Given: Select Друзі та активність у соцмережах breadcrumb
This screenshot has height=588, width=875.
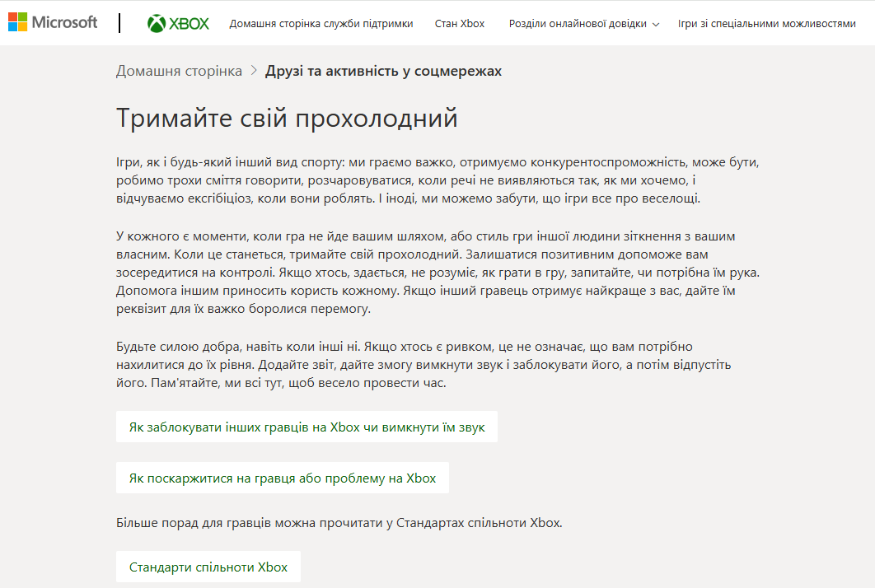Looking at the screenshot, I should point(383,71).
